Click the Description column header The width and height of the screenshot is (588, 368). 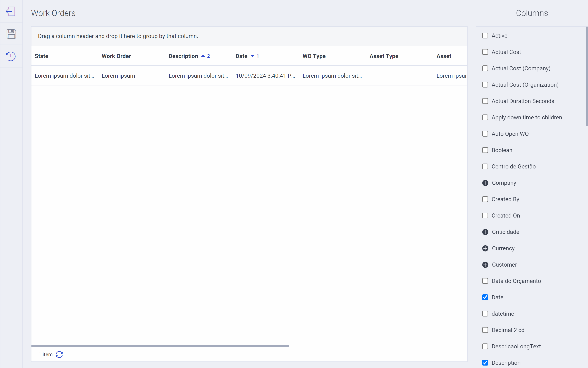tap(183, 56)
